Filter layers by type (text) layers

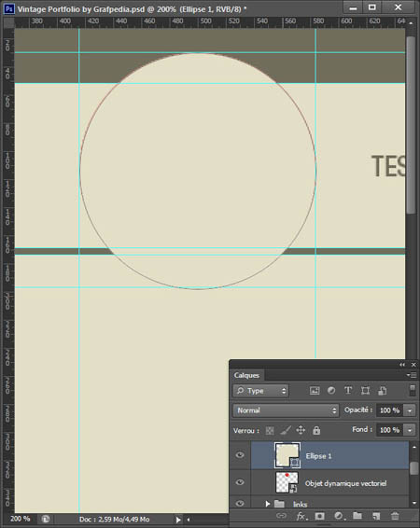coord(348,391)
